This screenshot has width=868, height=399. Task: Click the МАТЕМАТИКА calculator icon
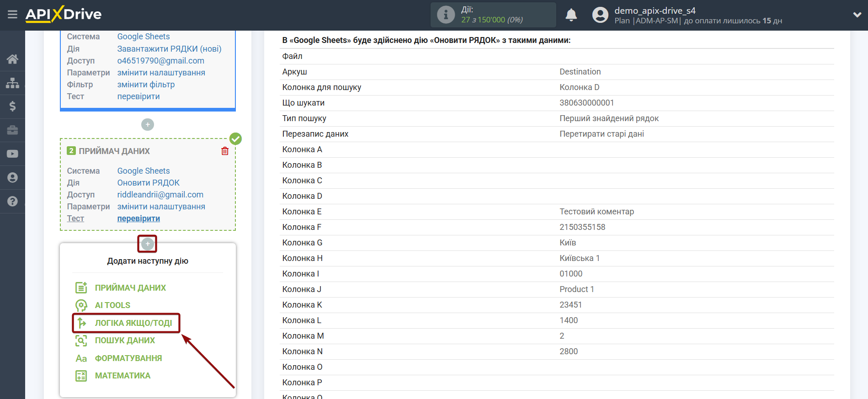[x=81, y=376]
